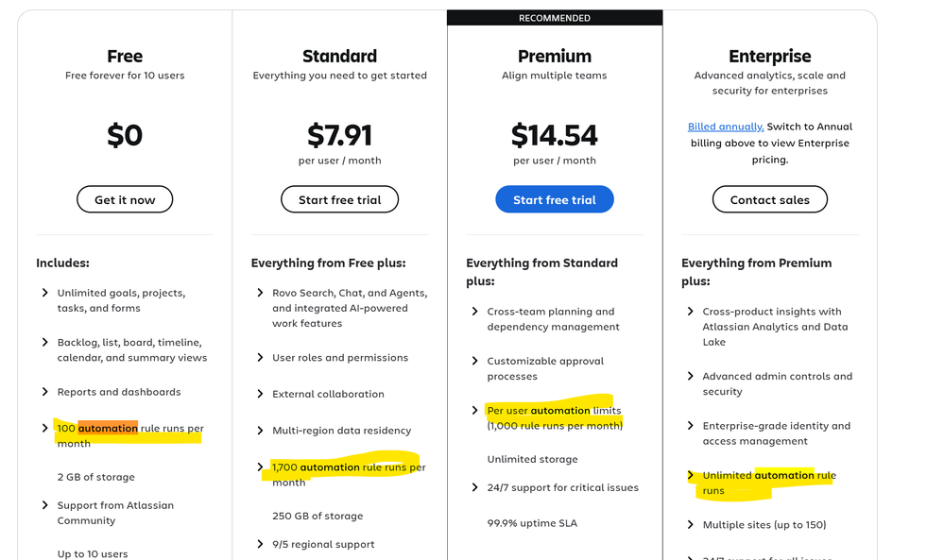Expand User roles and permissions

coord(261,357)
